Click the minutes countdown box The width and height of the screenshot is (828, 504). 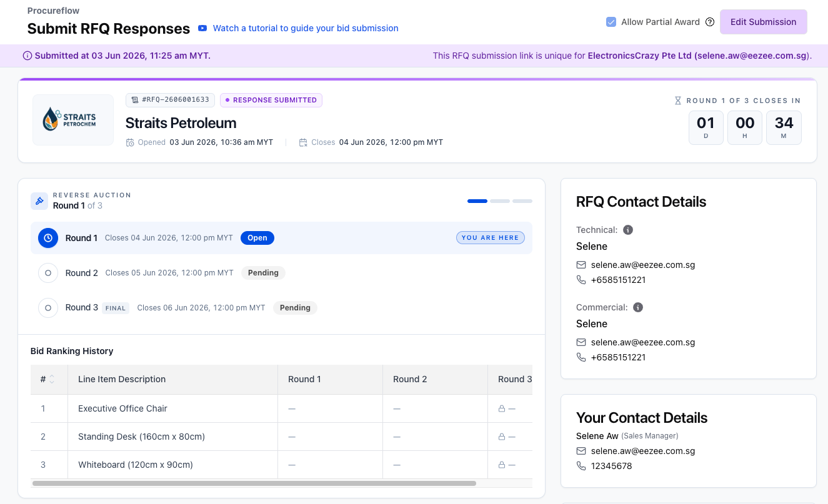[x=784, y=128]
